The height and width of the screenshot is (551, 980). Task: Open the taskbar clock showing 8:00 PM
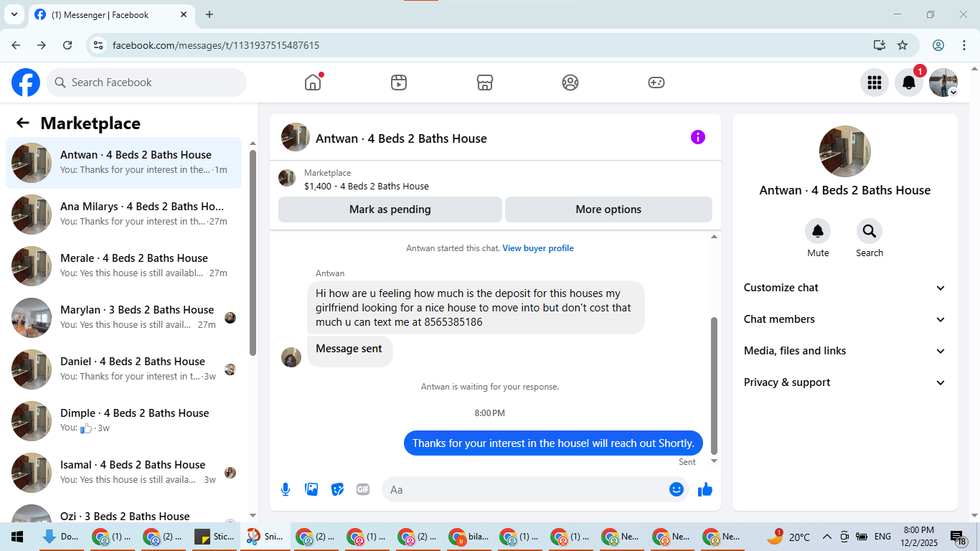click(x=918, y=537)
